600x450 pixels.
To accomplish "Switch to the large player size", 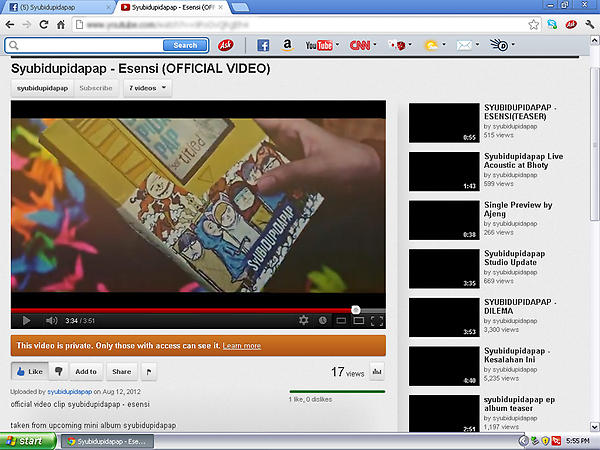I will pyautogui.click(x=359, y=321).
